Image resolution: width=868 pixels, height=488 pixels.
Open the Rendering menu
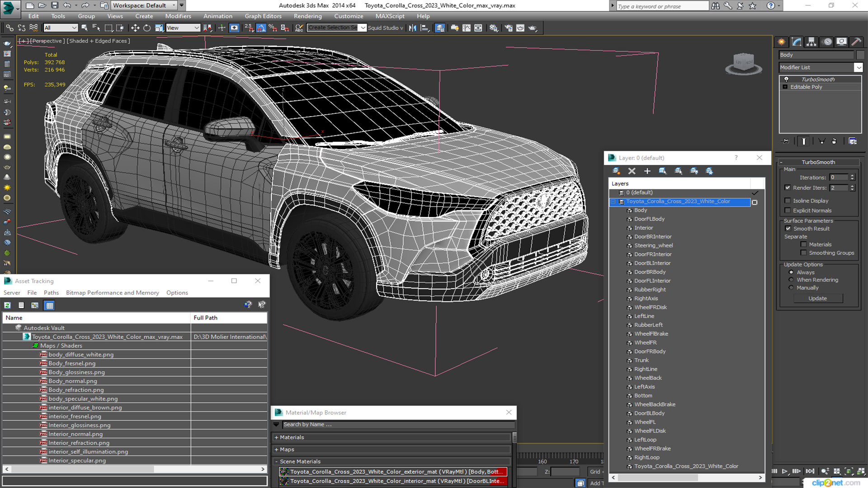coord(307,16)
